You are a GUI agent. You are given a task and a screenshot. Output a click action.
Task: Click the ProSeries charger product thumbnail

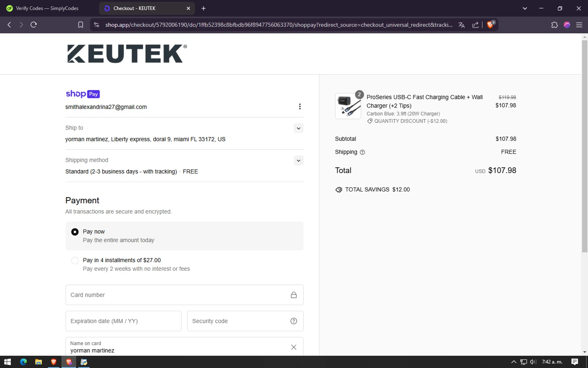[x=348, y=106]
